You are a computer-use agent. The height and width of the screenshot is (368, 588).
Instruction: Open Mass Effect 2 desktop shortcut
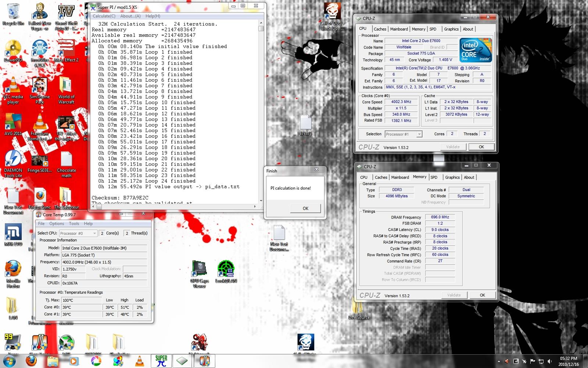(66, 52)
